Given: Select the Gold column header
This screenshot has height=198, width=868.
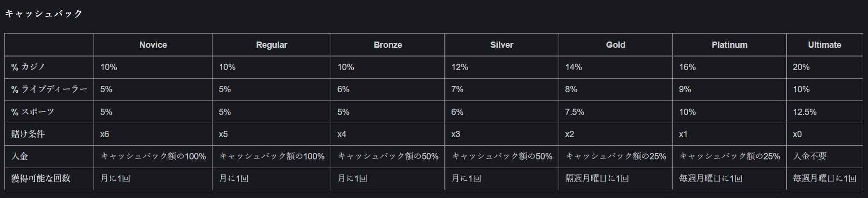Looking at the screenshot, I should tap(615, 45).
